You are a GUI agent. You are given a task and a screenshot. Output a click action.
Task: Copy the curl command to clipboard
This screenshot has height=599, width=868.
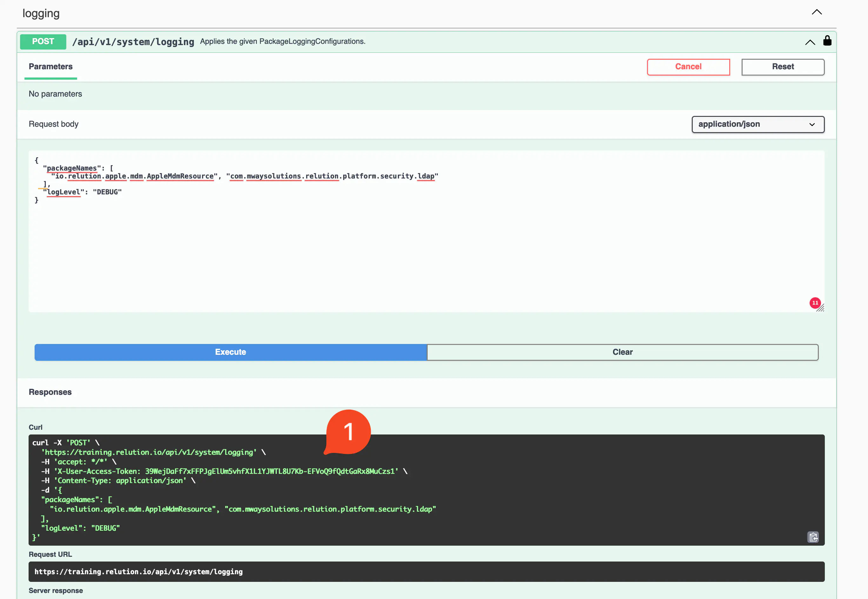pyautogui.click(x=813, y=537)
